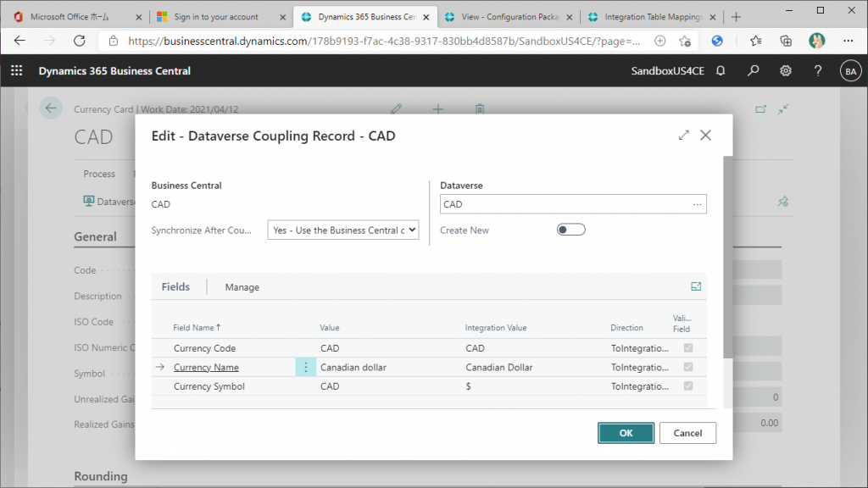This screenshot has height=488, width=868.
Task: Click the dialog vertical scrollbar
Action: click(727, 257)
